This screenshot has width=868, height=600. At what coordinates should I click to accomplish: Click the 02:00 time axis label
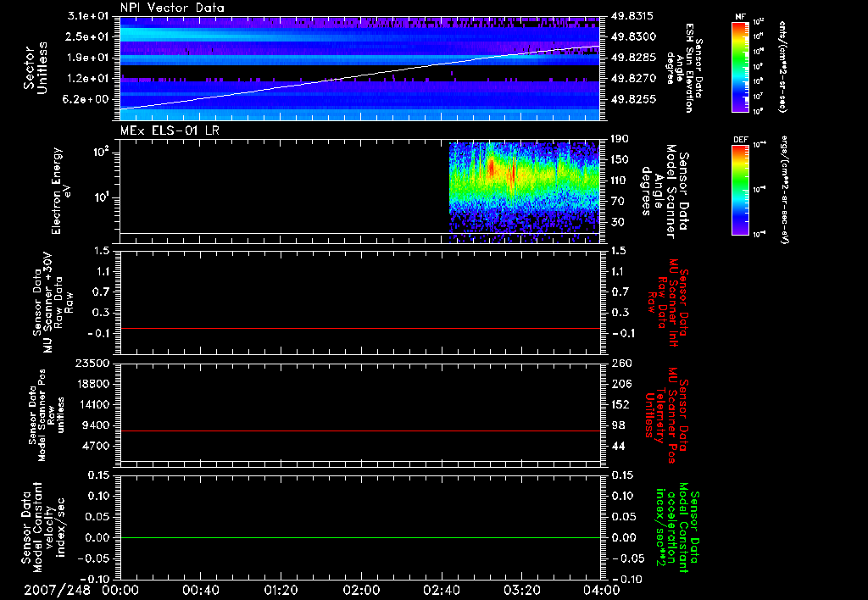click(361, 590)
